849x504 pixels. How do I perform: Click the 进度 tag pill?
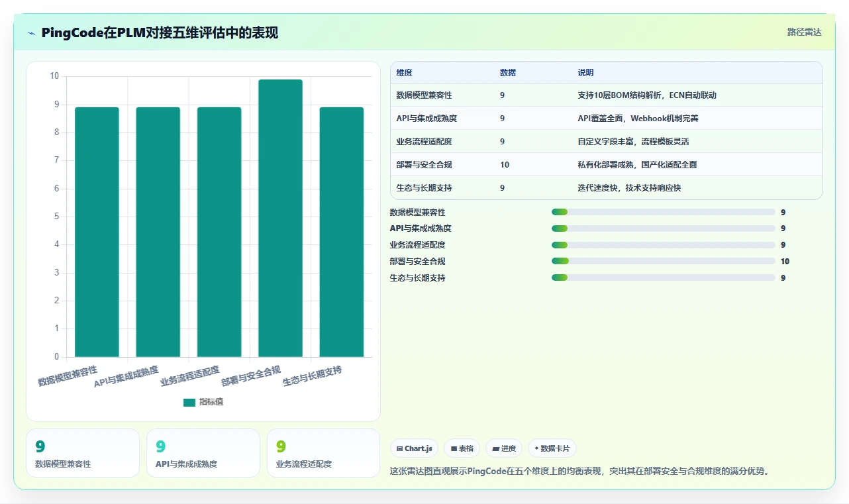click(504, 448)
